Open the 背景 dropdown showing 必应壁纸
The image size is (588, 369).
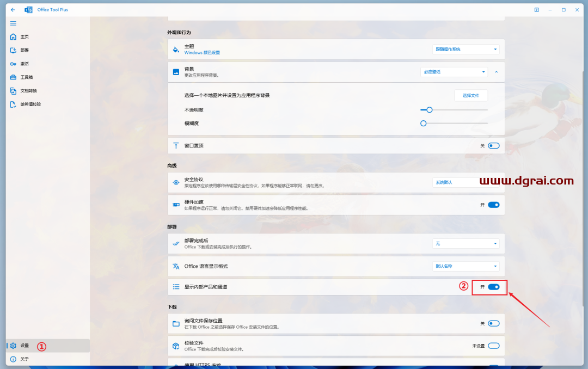(454, 72)
